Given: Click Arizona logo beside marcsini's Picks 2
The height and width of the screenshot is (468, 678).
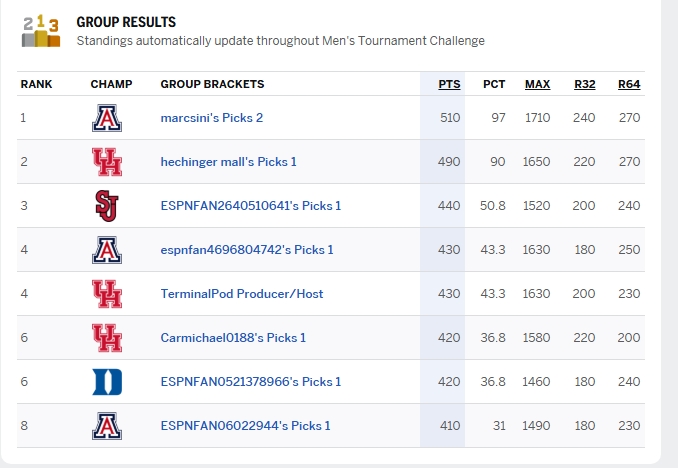Looking at the screenshot, I should point(106,118).
